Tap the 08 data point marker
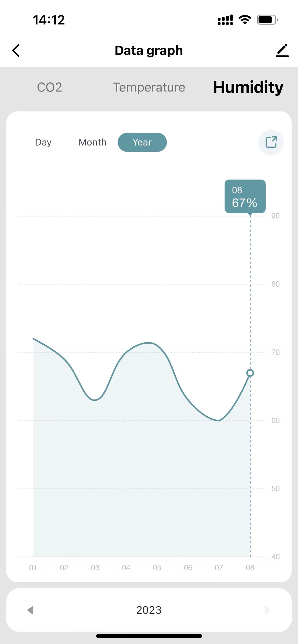 click(250, 373)
